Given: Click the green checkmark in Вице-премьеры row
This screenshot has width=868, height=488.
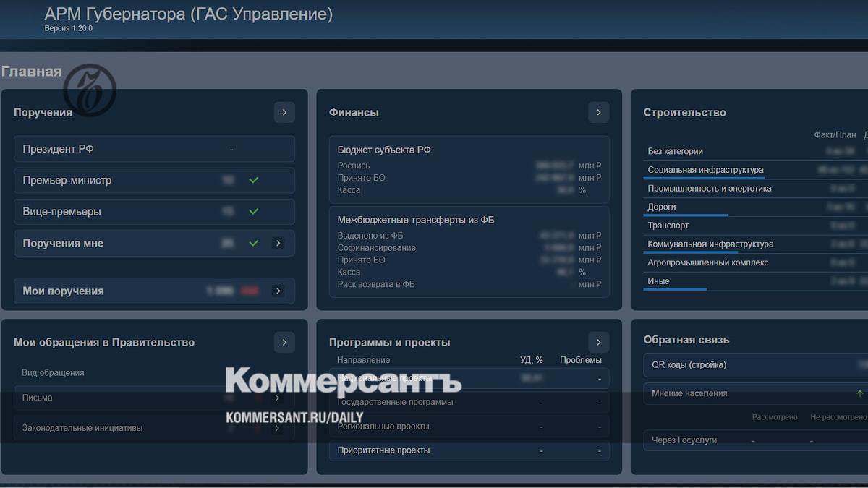Looking at the screenshot, I should (253, 212).
